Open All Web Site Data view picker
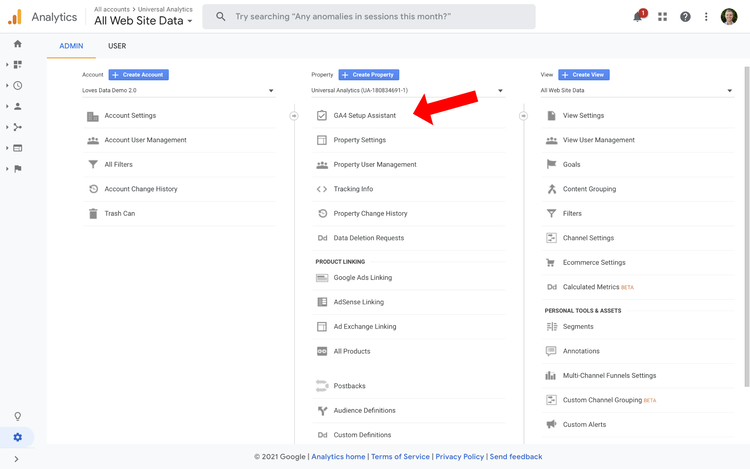The height and width of the screenshot is (469, 750). pos(143,21)
